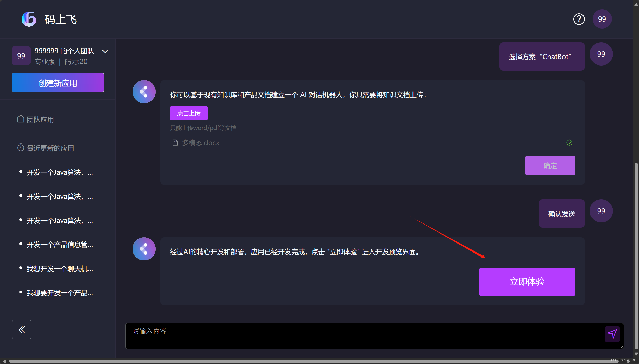Click the 立即体验 button
This screenshot has width=639, height=364.
527,282
